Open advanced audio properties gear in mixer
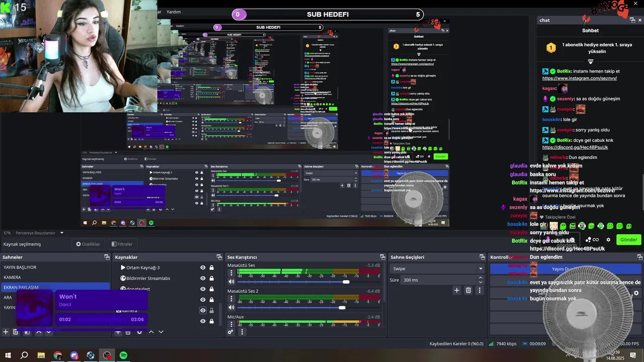Image resolution: width=644 pixels, height=362 pixels. pyautogui.click(x=230, y=332)
